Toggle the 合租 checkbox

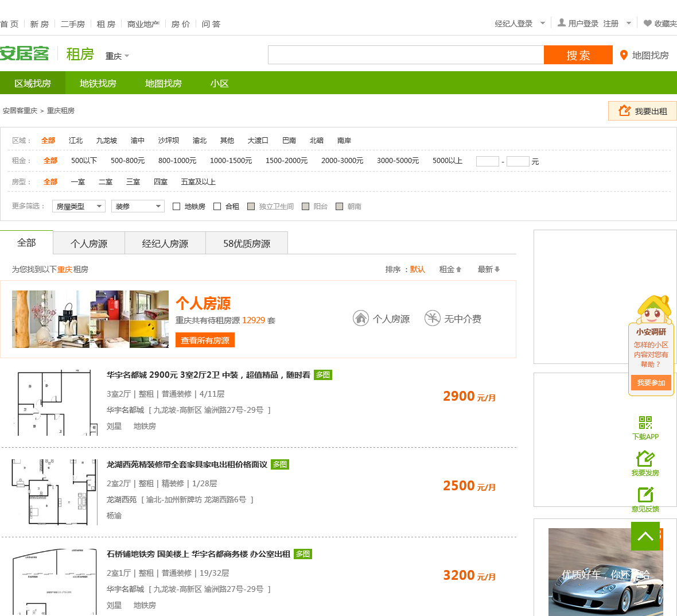[x=217, y=207]
